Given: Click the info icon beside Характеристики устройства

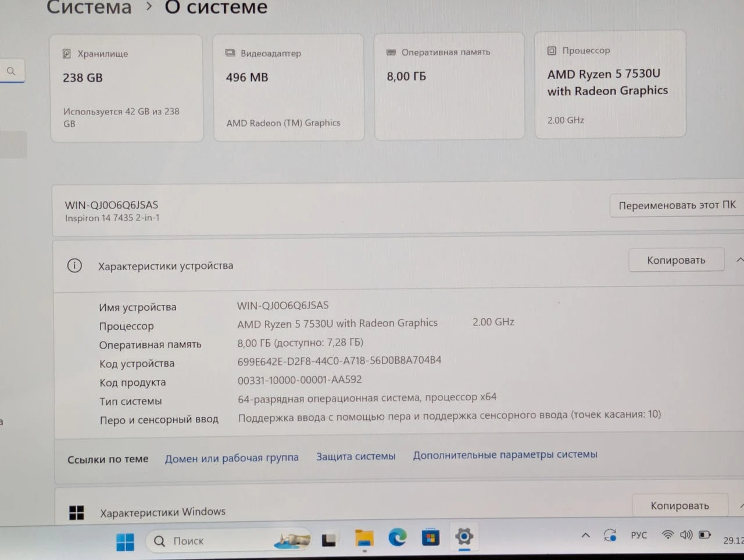Looking at the screenshot, I should 74,265.
